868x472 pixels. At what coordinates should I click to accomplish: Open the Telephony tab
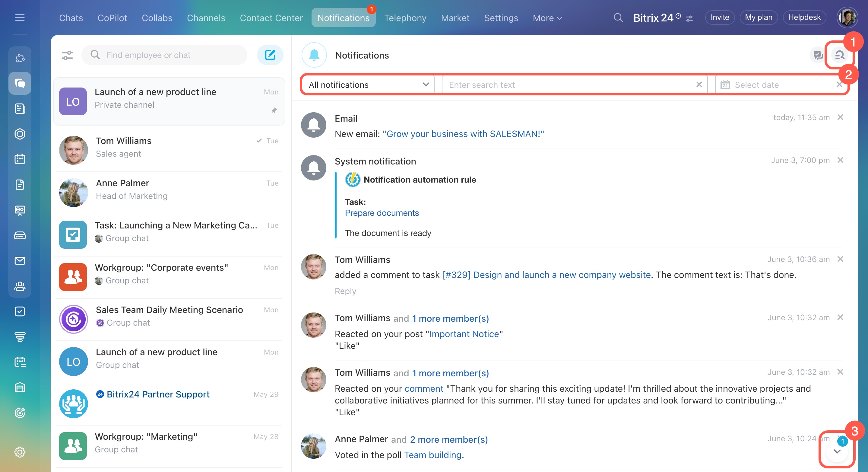pos(405,18)
